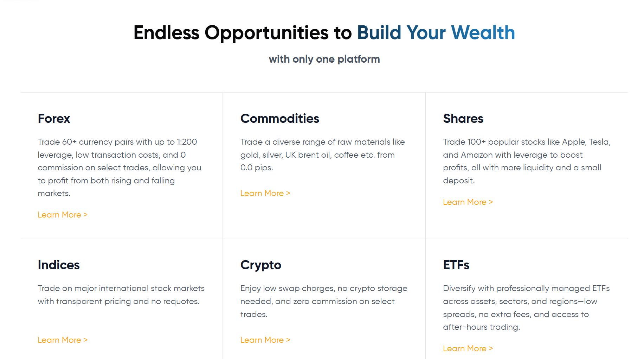The image size is (644, 359).
Task: Click the Shares heading
Action: 463,119
